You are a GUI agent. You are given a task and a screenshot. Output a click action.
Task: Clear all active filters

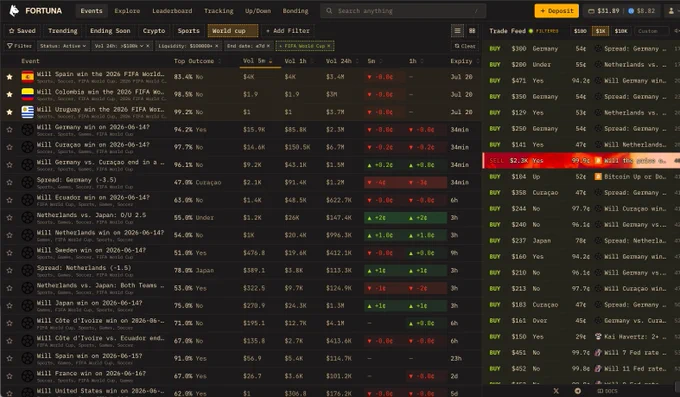point(465,46)
